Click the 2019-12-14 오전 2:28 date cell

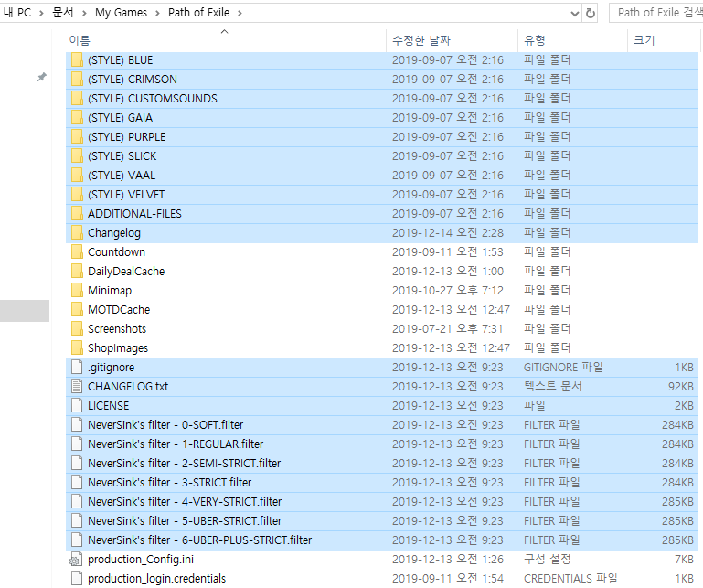coord(447,233)
